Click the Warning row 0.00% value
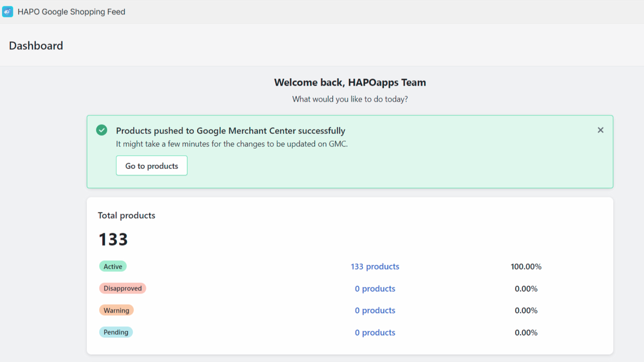This screenshot has width=644, height=362. [x=526, y=310]
